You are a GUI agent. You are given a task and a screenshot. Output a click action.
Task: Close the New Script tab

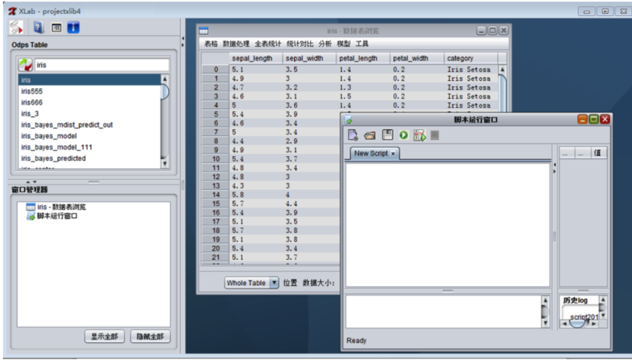393,153
